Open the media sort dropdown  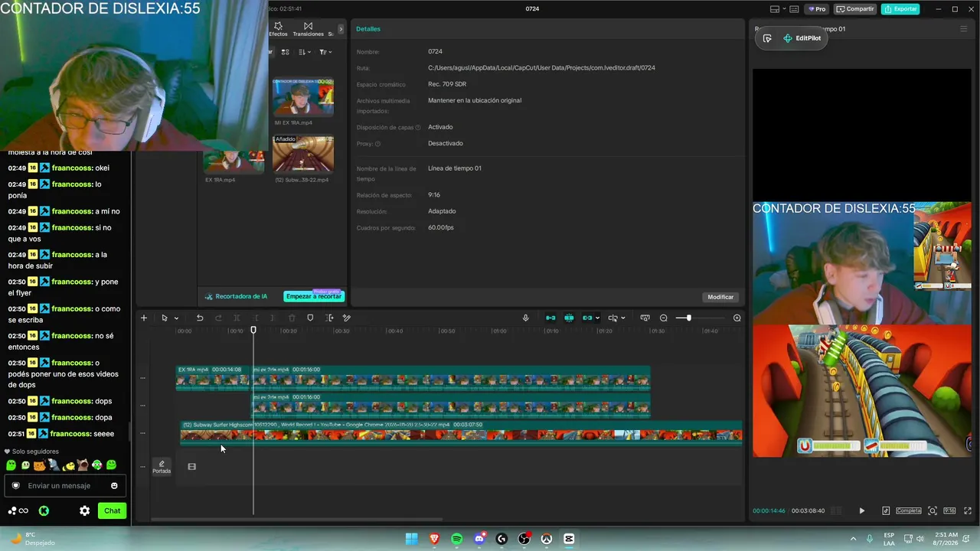click(304, 52)
